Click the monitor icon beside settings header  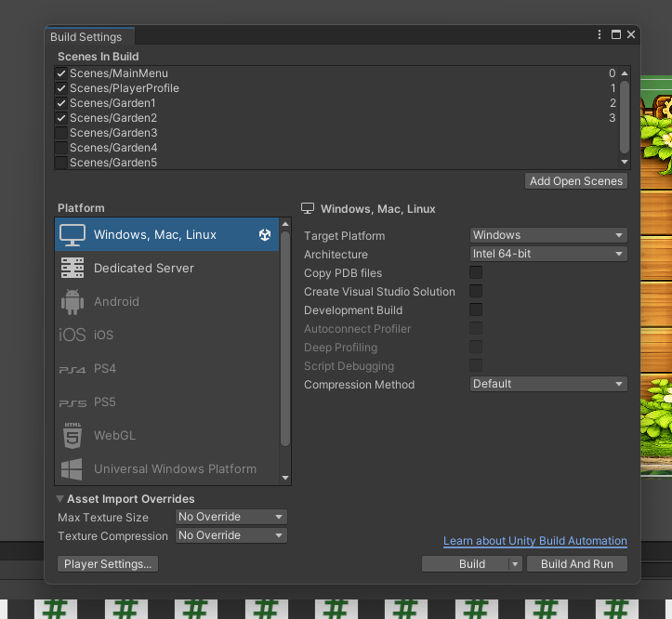pyautogui.click(x=308, y=209)
